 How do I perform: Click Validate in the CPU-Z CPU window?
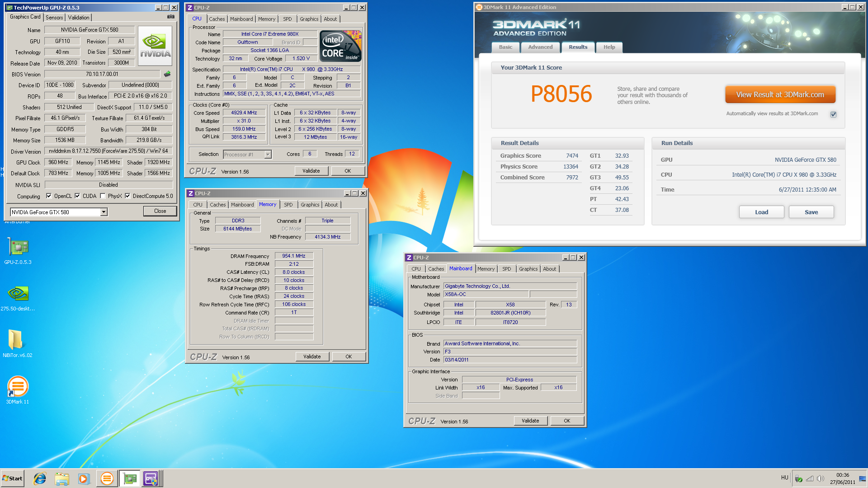tap(311, 171)
